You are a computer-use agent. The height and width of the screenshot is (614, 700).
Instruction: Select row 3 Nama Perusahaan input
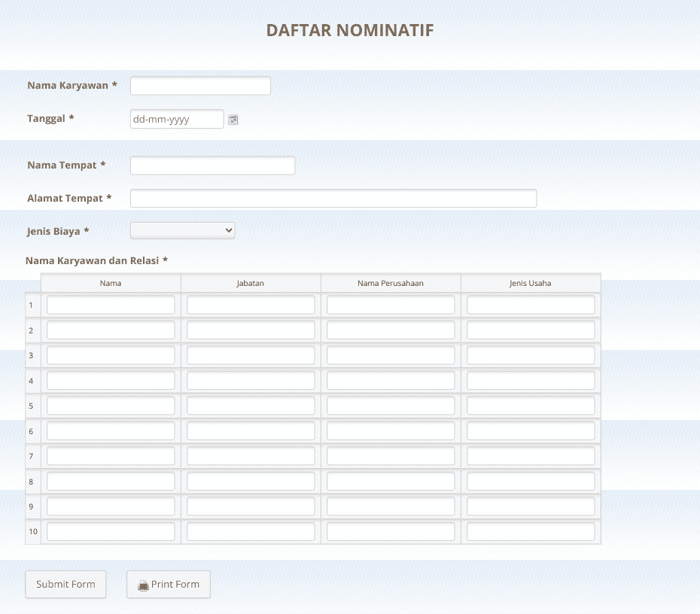pos(390,354)
